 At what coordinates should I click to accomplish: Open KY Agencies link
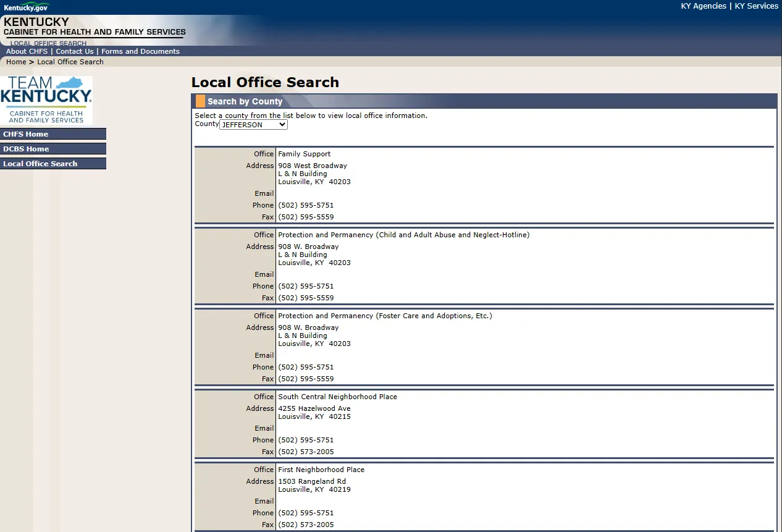click(704, 6)
